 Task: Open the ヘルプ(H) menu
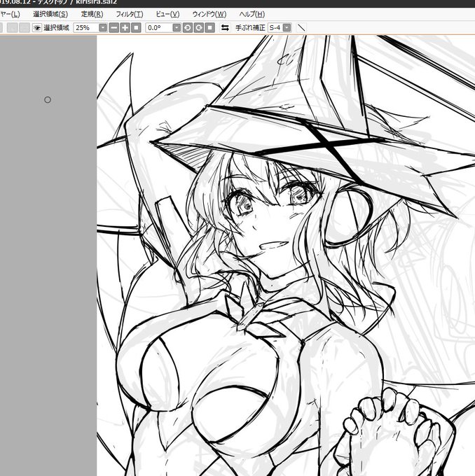(x=252, y=14)
